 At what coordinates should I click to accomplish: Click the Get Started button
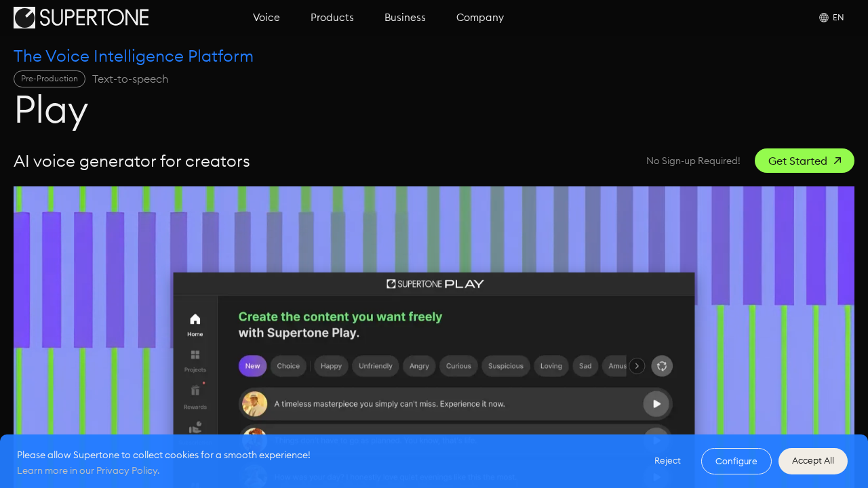[804, 161]
